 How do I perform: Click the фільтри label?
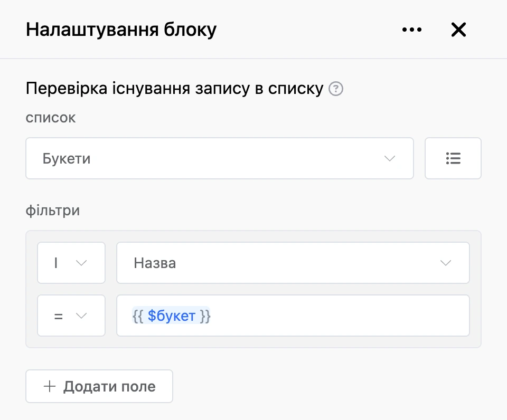pyautogui.click(x=53, y=211)
